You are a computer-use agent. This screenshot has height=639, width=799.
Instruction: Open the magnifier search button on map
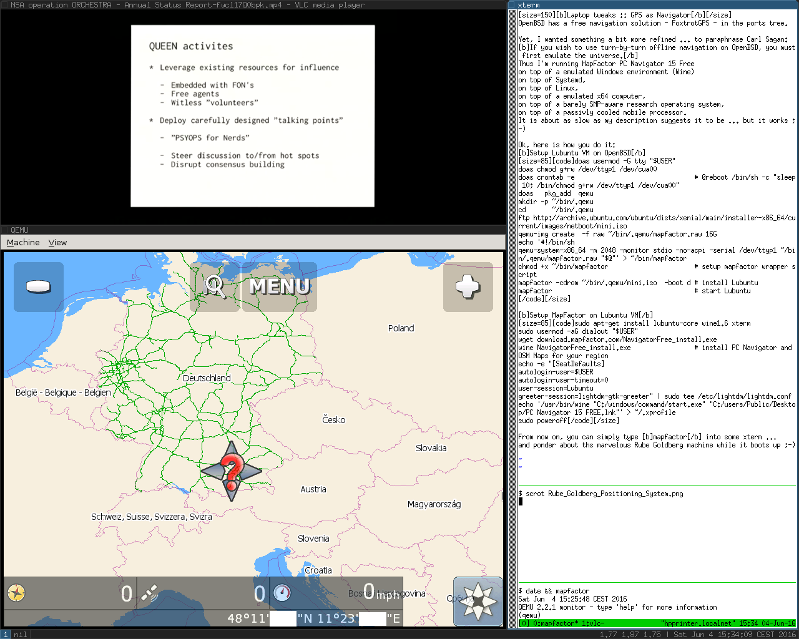click(x=215, y=287)
